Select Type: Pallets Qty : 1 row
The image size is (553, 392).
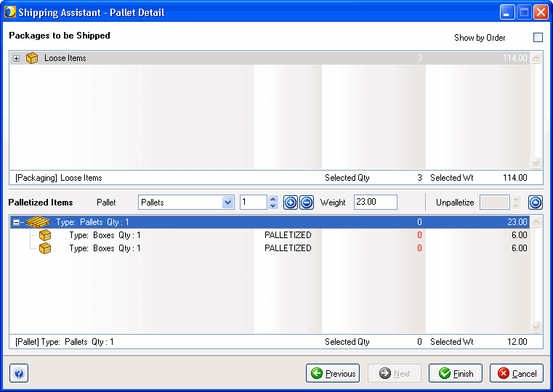[270, 222]
